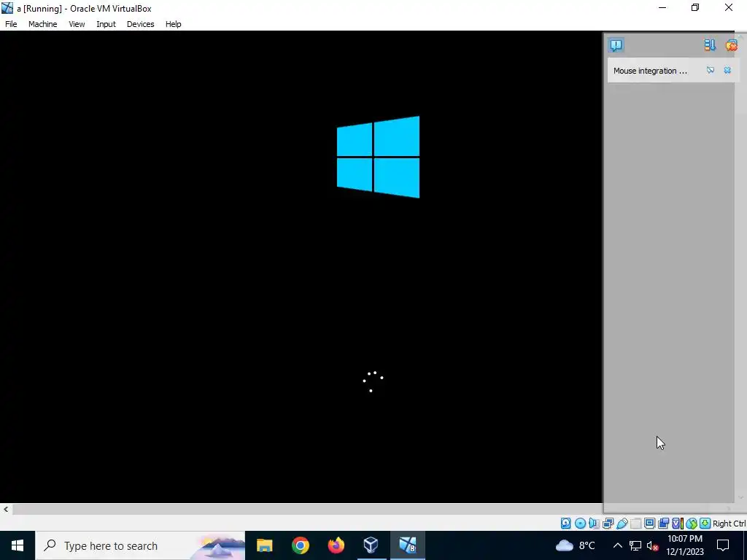Click the recording indicator icon
747x560 pixels.
663,524
